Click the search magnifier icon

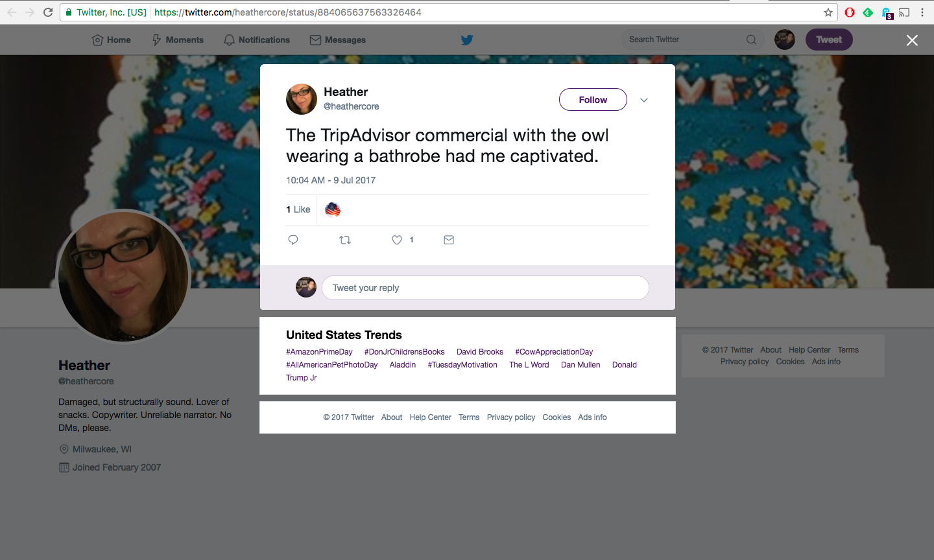[x=751, y=40]
